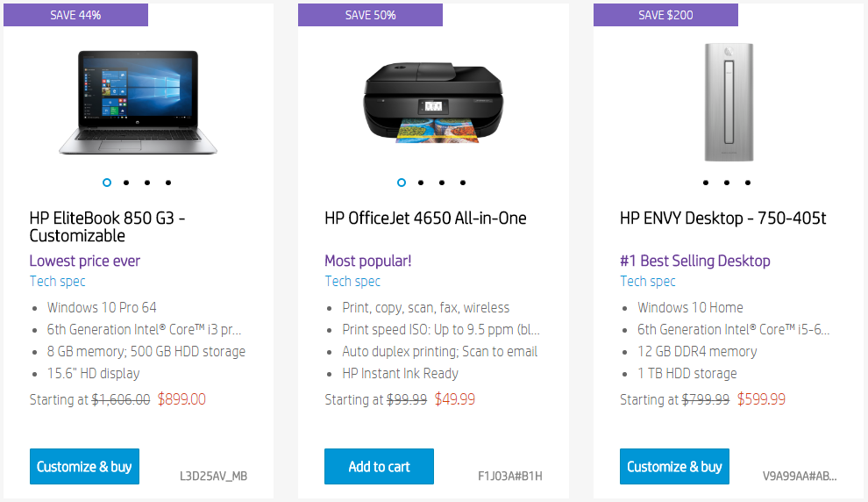The height and width of the screenshot is (502, 868).
Task: Select second carousel dot under OfficeJet printer
Action: pos(421,183)
